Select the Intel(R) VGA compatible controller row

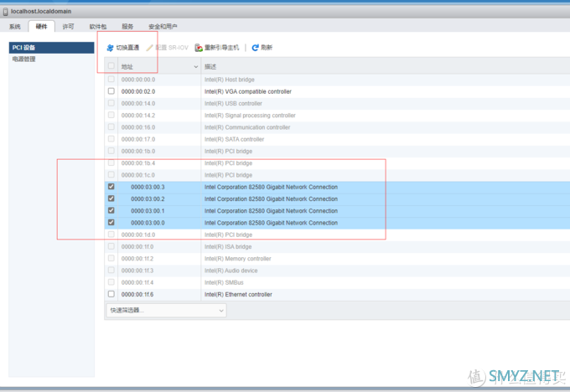337,91
